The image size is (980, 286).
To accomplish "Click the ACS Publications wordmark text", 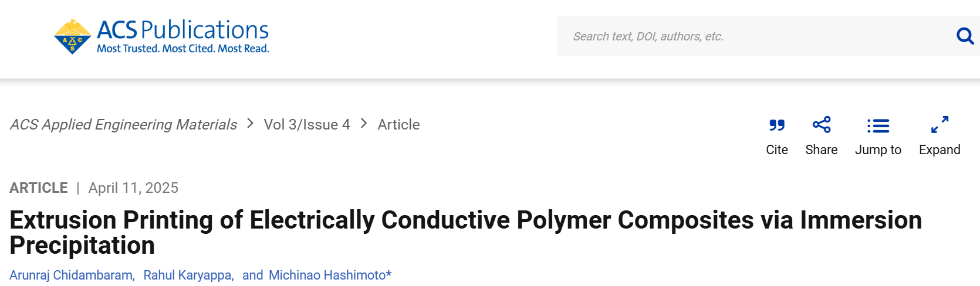I will pos(183,30).
